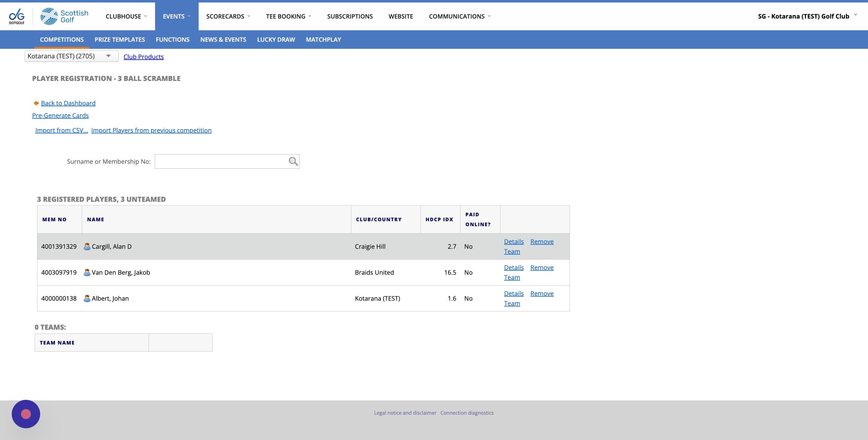The width and height of the screenshot is (868, 440).
Task: Click the DotGolf logo icon
Action: point(16,16)
